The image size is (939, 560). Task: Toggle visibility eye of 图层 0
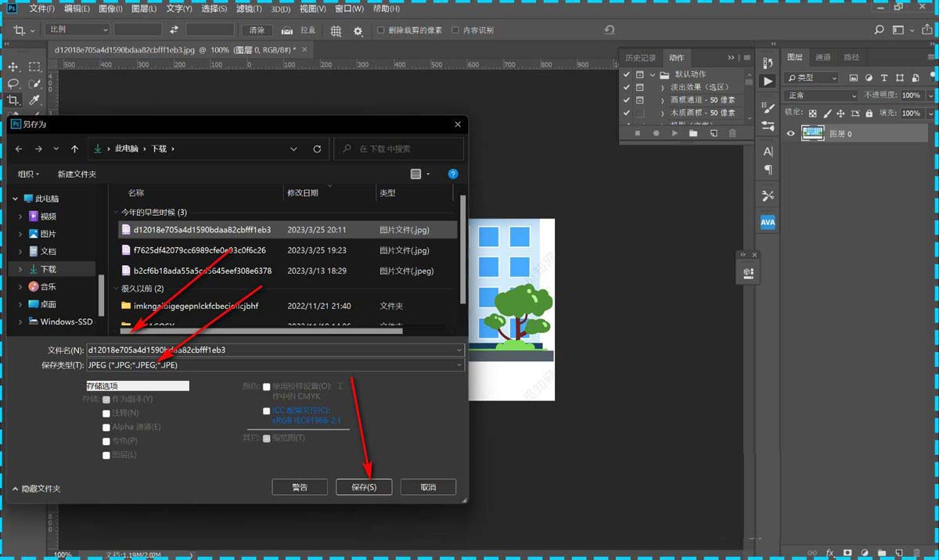[x=790, y=134]
